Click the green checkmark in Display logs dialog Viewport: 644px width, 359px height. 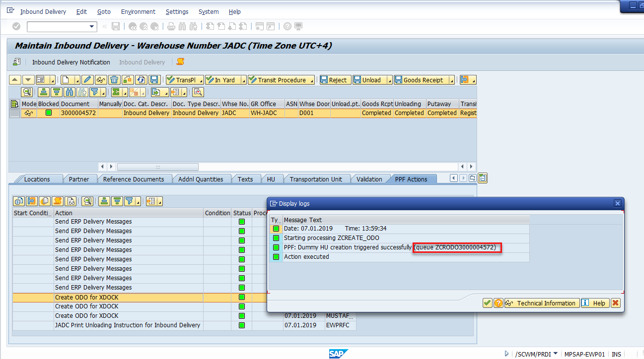488,303
